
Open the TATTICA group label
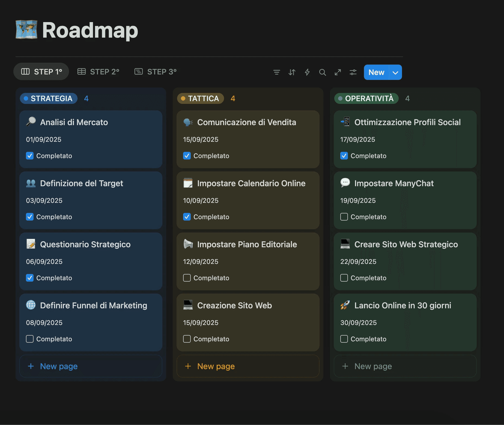[201, 98]
